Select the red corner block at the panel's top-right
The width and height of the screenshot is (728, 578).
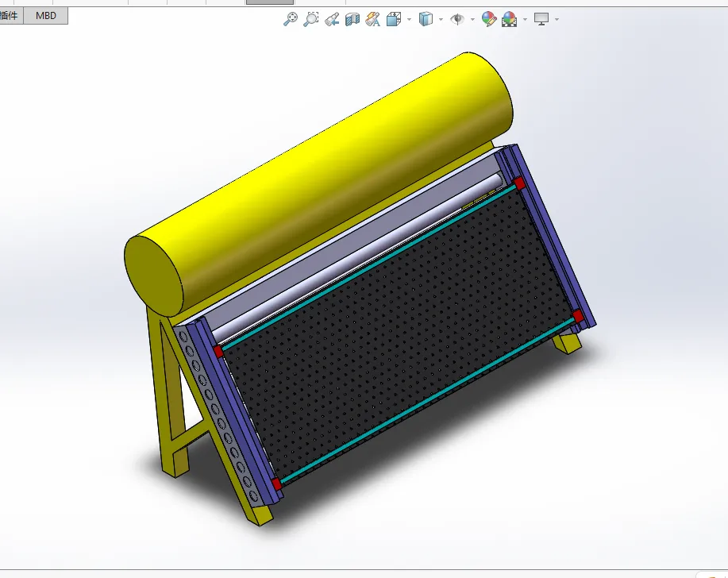click(x=519, y=183)
